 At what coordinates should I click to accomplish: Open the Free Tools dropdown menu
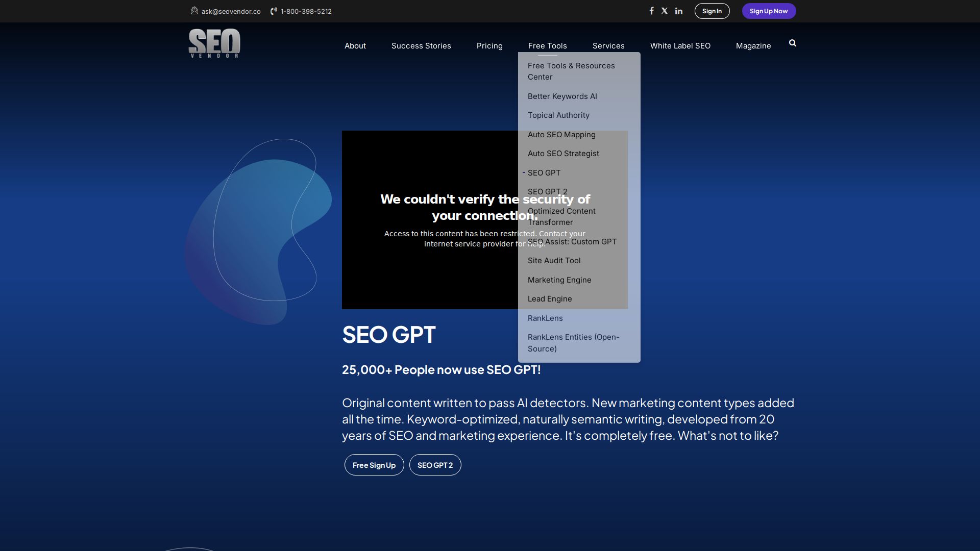547,45
